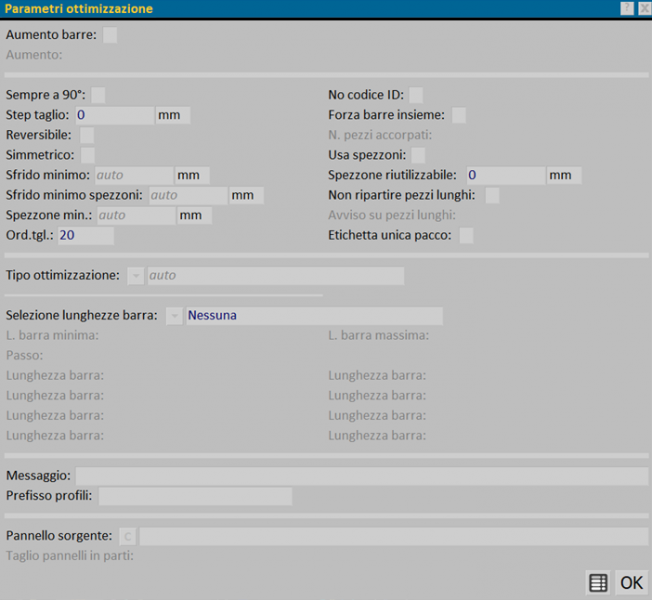The width and height of the screenshot is (652, 600).
Task: Close the Parametri ottimizzazione dialog
Action: pos(642,9)
